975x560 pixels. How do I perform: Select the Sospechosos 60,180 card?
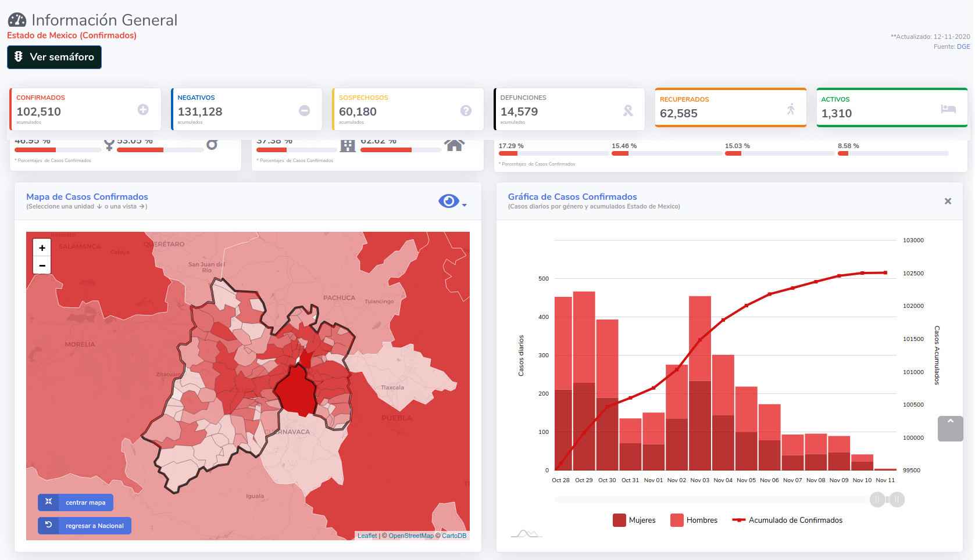click(408, 109)
